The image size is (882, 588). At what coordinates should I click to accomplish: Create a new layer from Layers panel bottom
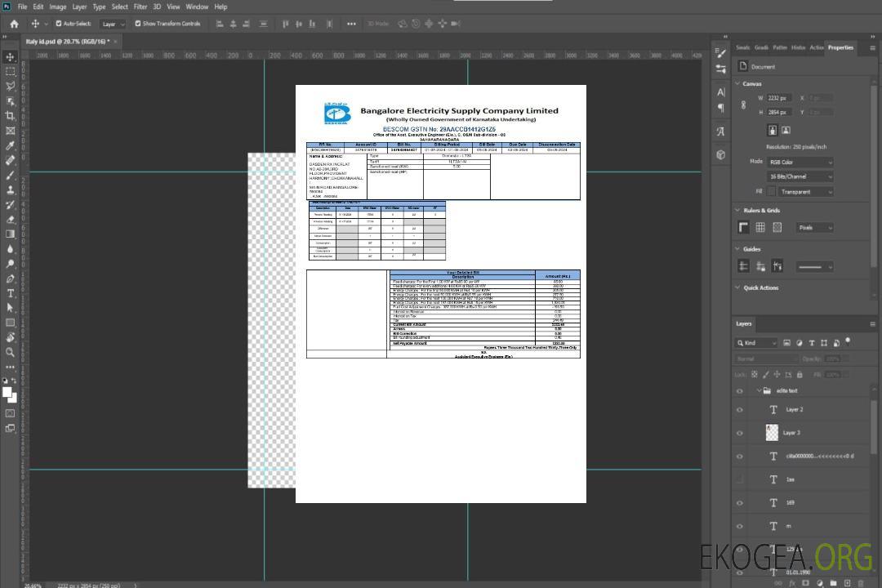pyautogui.click(x=847, y=583)
